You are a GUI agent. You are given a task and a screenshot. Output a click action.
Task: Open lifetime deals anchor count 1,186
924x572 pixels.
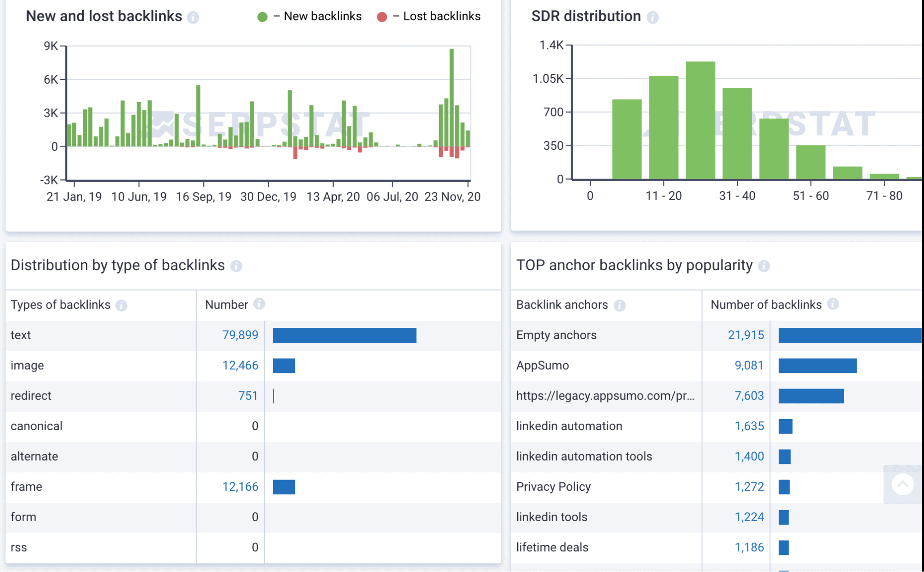click(x=749, y=548)
